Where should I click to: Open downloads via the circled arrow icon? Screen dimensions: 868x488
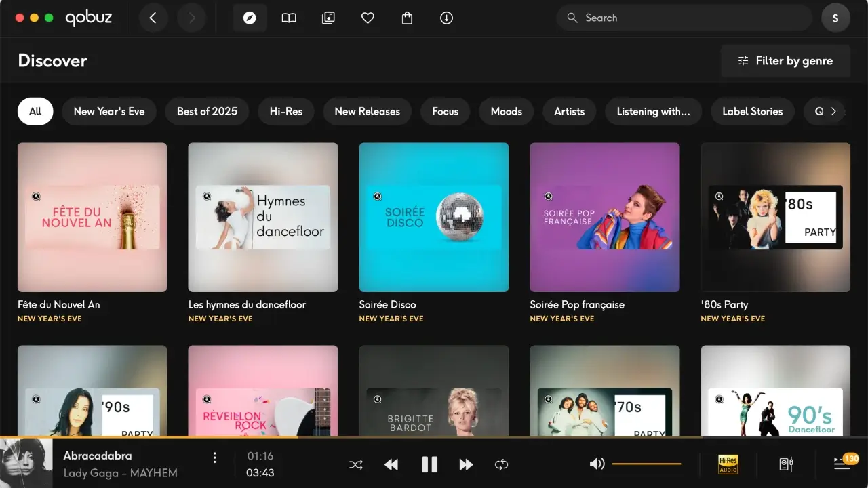click(x=446, y=18)
